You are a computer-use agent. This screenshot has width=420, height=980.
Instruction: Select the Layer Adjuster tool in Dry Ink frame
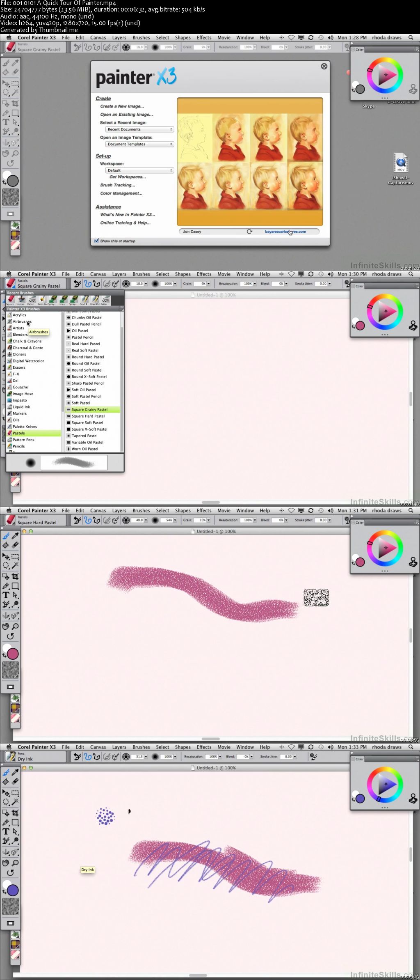(x=6, y=793)
